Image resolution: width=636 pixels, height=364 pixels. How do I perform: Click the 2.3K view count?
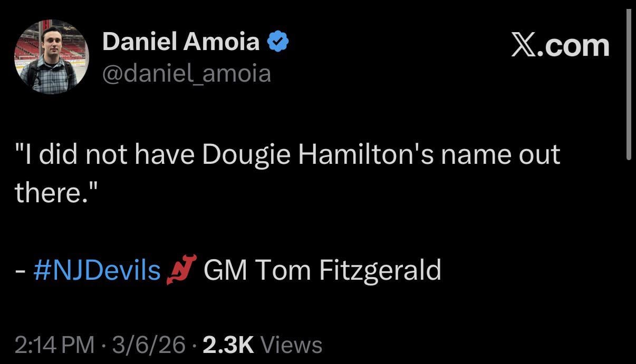pos(228,345)
